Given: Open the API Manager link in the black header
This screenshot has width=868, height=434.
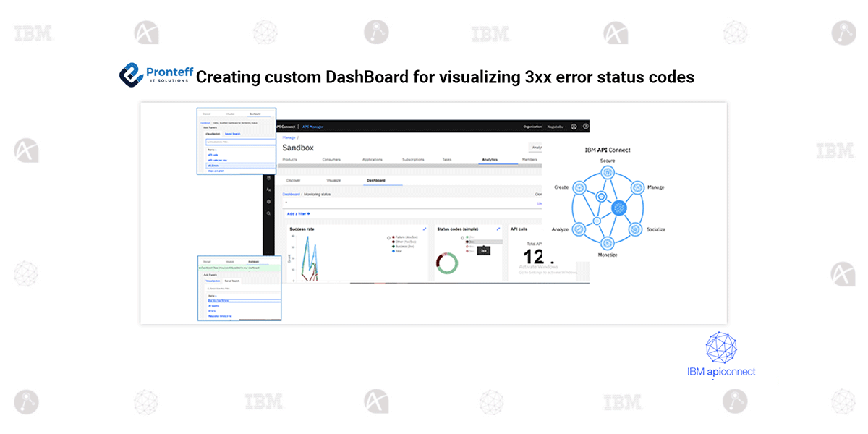Looking at the screenshot, I should click(312, 126).
